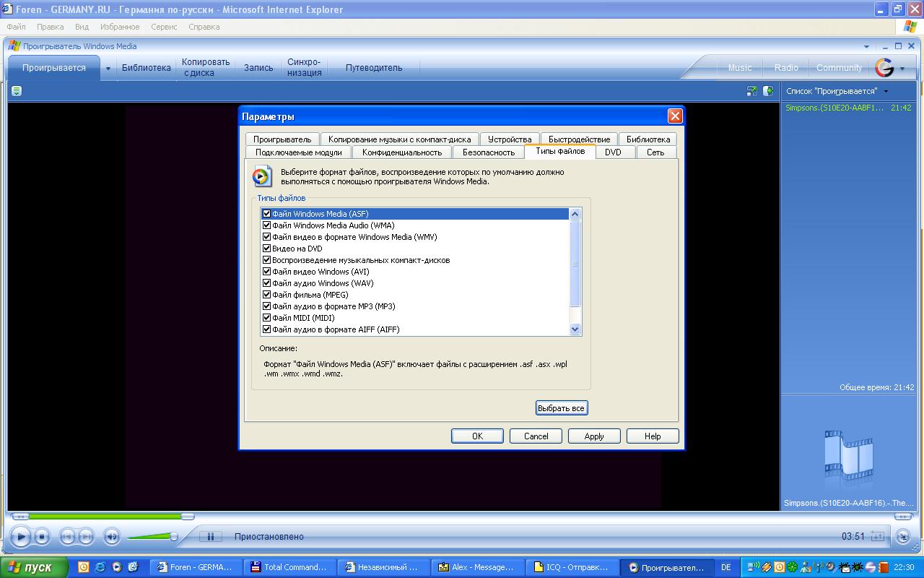Open the Сеть tab
The width and height of the screenshot is (924, 578).
655,152
